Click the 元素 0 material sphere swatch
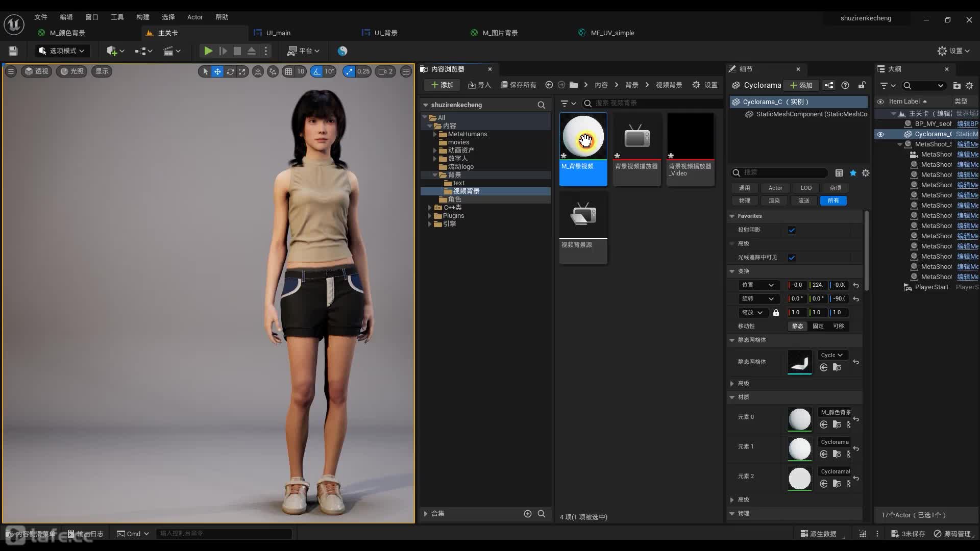Screen dimensions: 980x551 799,419
